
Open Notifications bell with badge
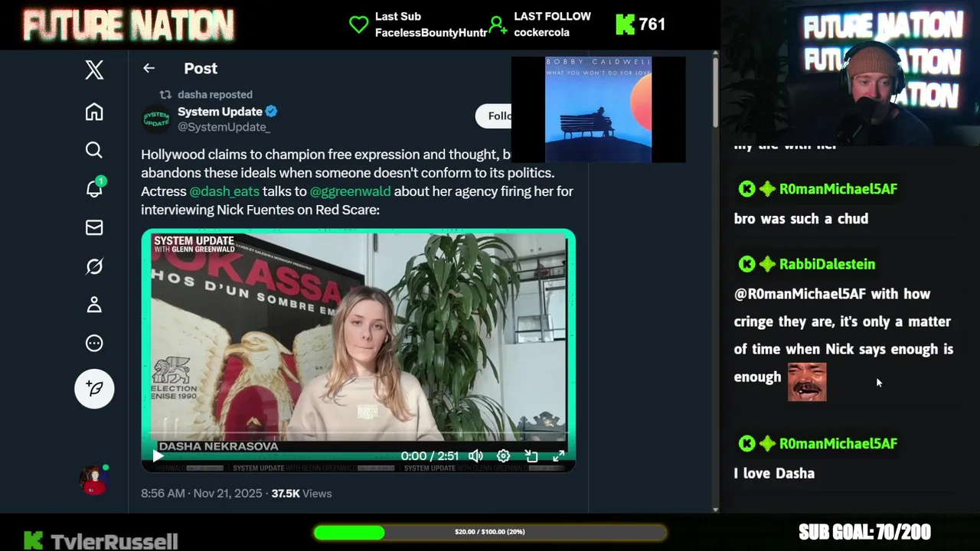pos(94,188)
